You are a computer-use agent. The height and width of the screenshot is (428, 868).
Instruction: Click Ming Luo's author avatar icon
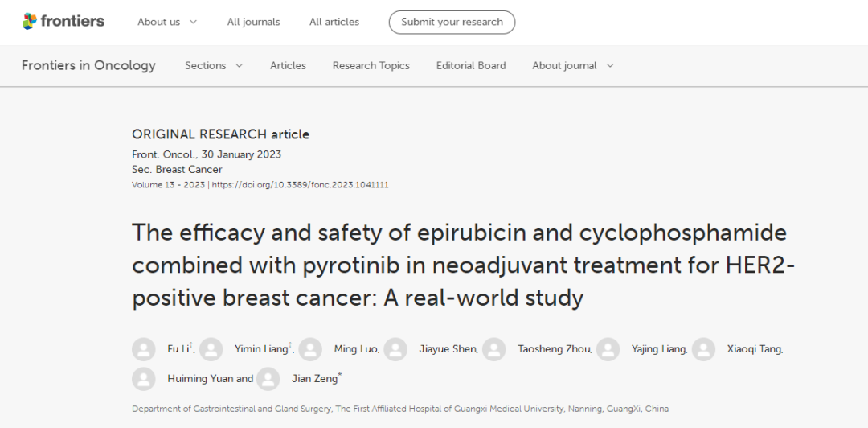pyautogui.click(x=310, y=349)
